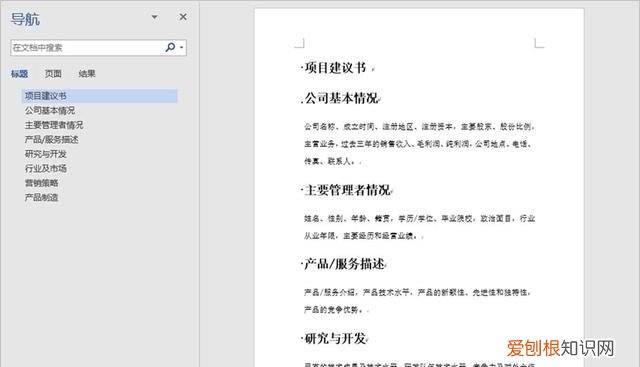Click the 产品/服务描述 heading in the document
The image size is (640, 367).
344,264
